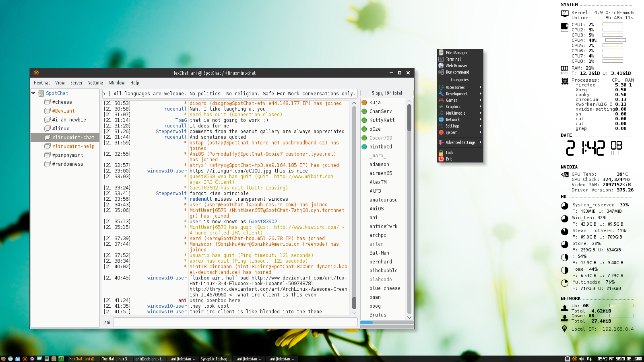Open the Window menu
The image size is (644, 362).
[x=117, y=83]
